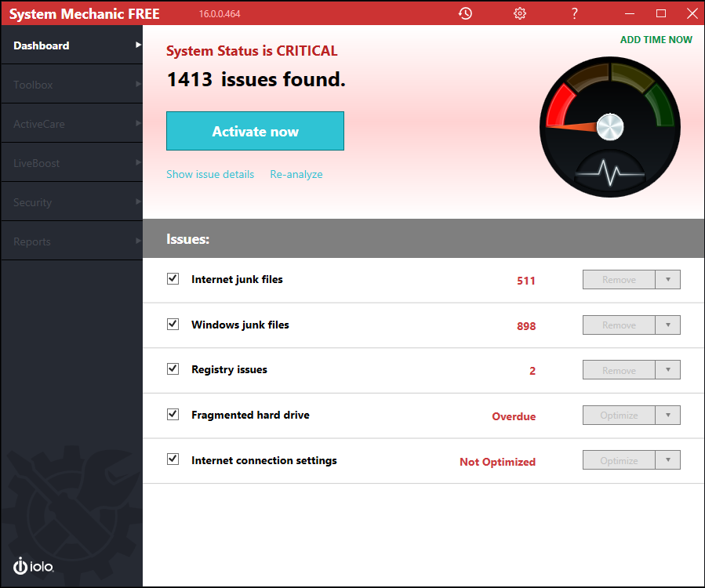Click the 1413 issues found heading
This screenshot has height=588, width=705.
tap(256, 79)
